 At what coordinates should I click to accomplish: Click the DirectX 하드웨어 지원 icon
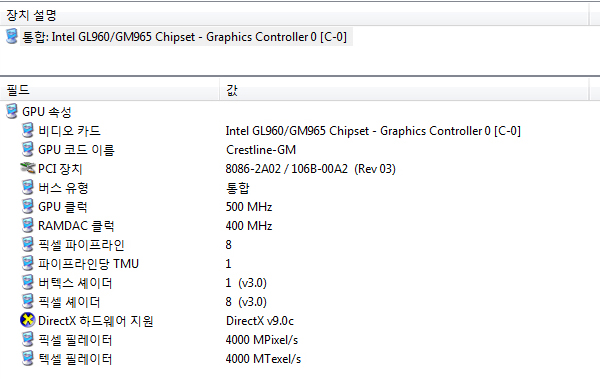pos(28,320)
